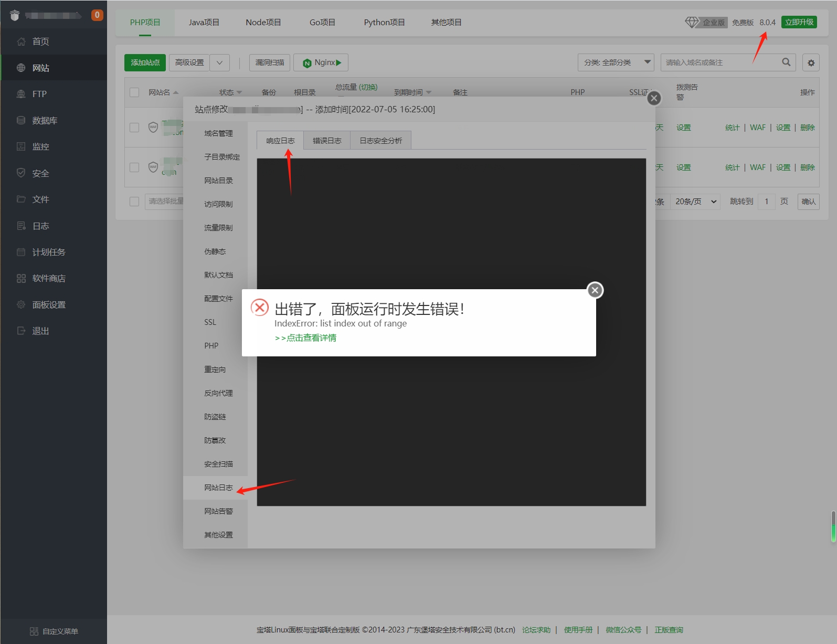Open the >>点击查看详情 link

pyautogui.click(x=305, y=338)
